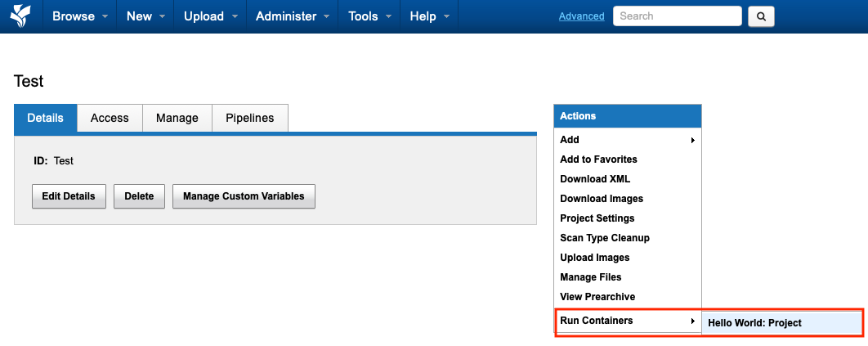Switch to the Access tab
868x346 pixels.
pos(110,118)
